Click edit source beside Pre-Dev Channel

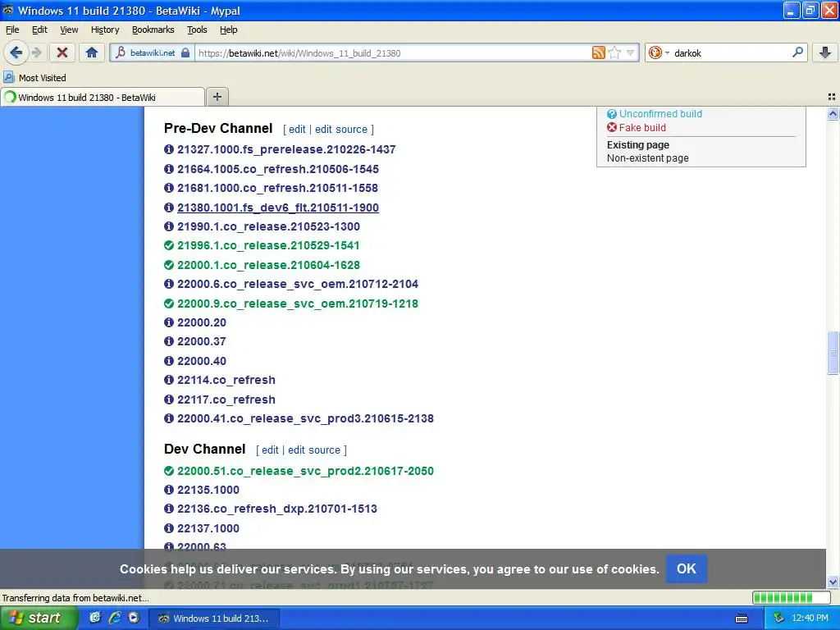point(340,129)
